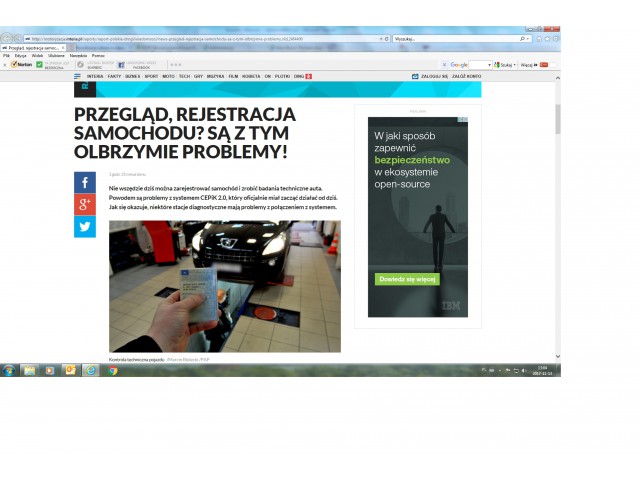
Task: Click the 'Dowiedz się więcej' ad button
Action: 408,279
